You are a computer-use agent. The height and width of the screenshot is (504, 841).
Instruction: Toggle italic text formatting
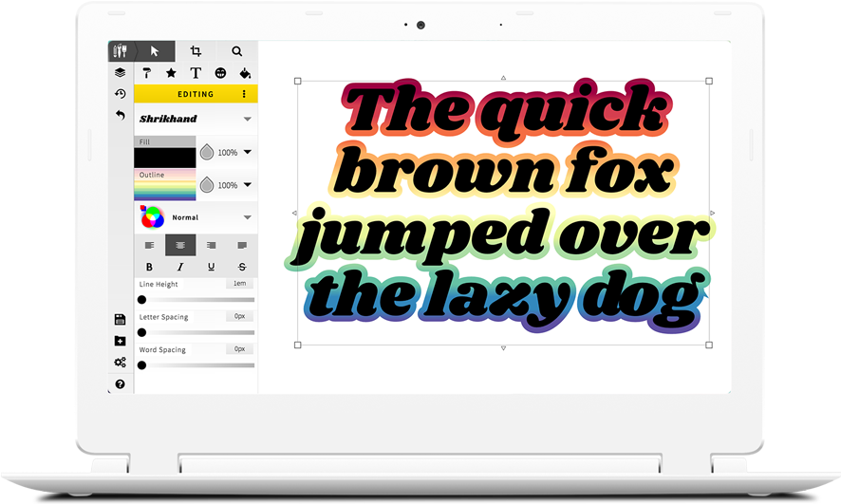click(180, 267)
